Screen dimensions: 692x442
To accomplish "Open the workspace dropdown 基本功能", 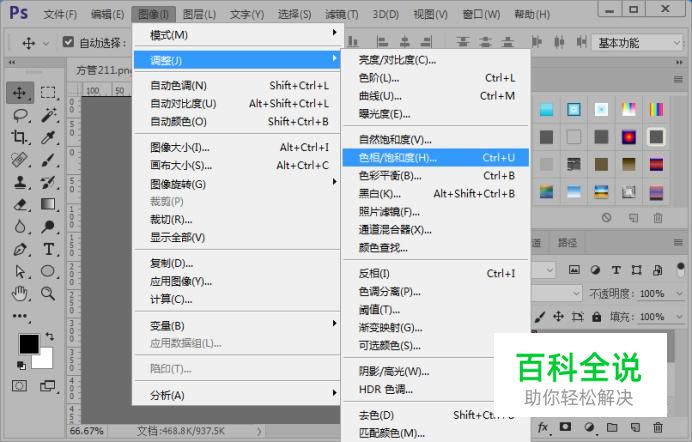I will pos(638,43).
